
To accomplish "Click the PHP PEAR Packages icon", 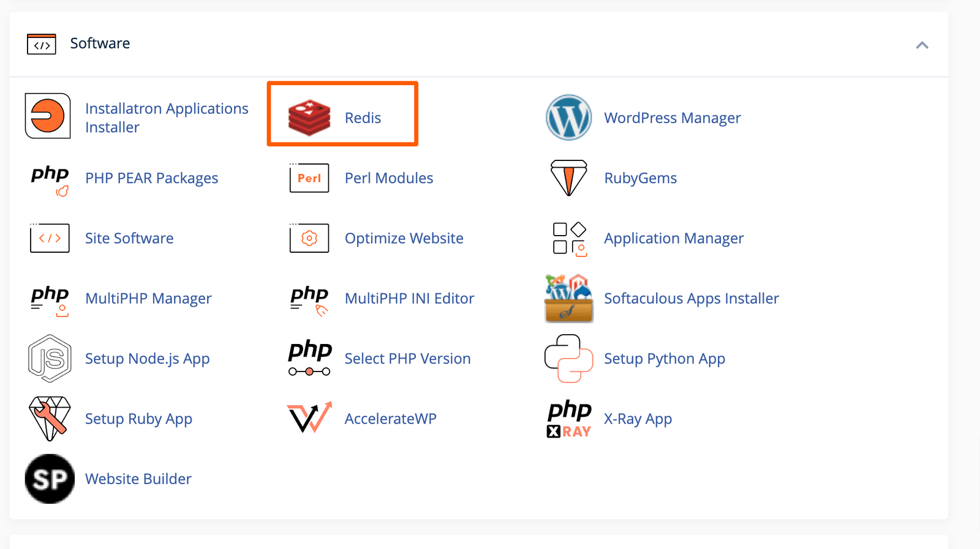I will (x=50, y=180).
